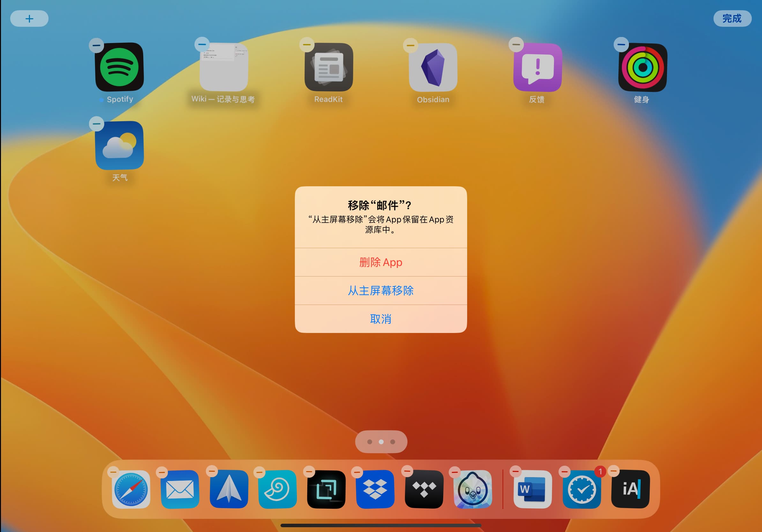762x532 pixels.
Task: Open the Tweetbot bird icon in dock
Action: [x=473, y=489]
